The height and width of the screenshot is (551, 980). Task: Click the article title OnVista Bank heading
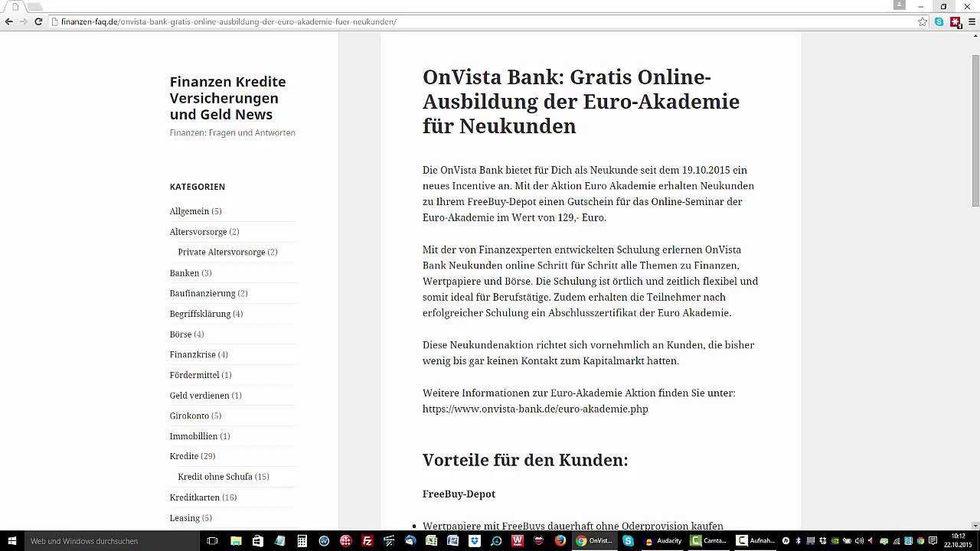[x=581, y=102]
